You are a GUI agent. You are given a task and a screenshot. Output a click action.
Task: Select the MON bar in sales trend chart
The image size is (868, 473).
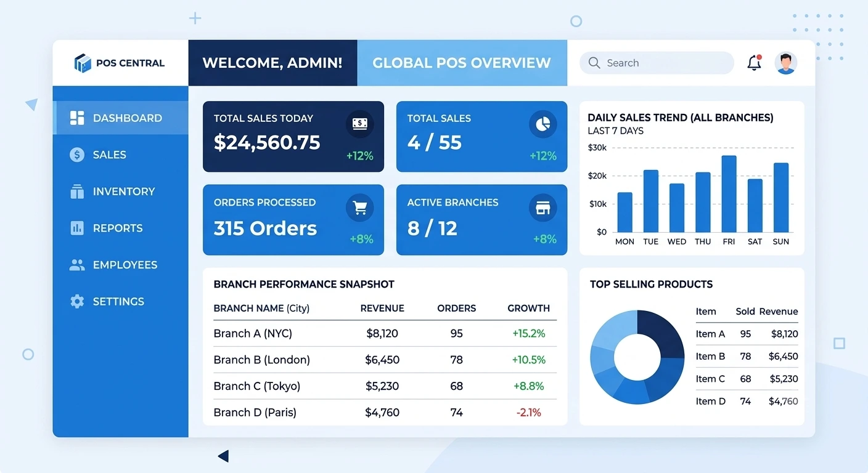(x=624, y=212)
